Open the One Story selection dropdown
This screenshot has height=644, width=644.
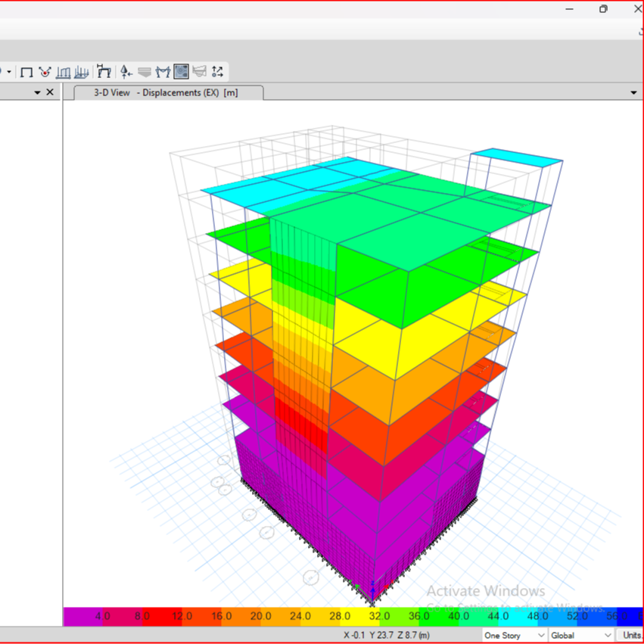click(513, 635)
